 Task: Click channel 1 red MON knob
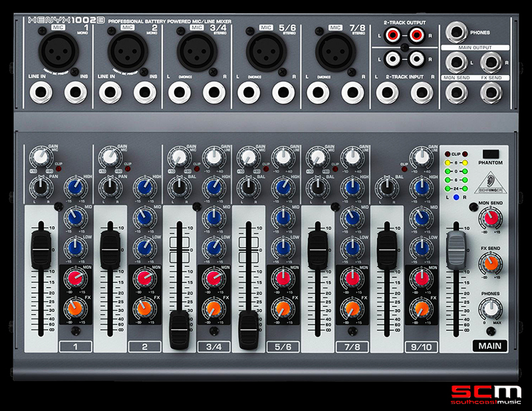(x=76, y=278)
